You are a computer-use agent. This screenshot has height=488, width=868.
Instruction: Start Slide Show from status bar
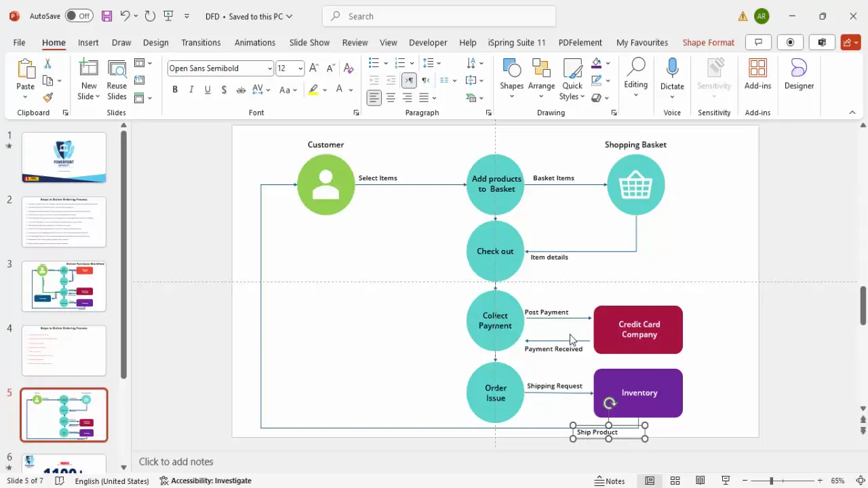tap(726, 481)
